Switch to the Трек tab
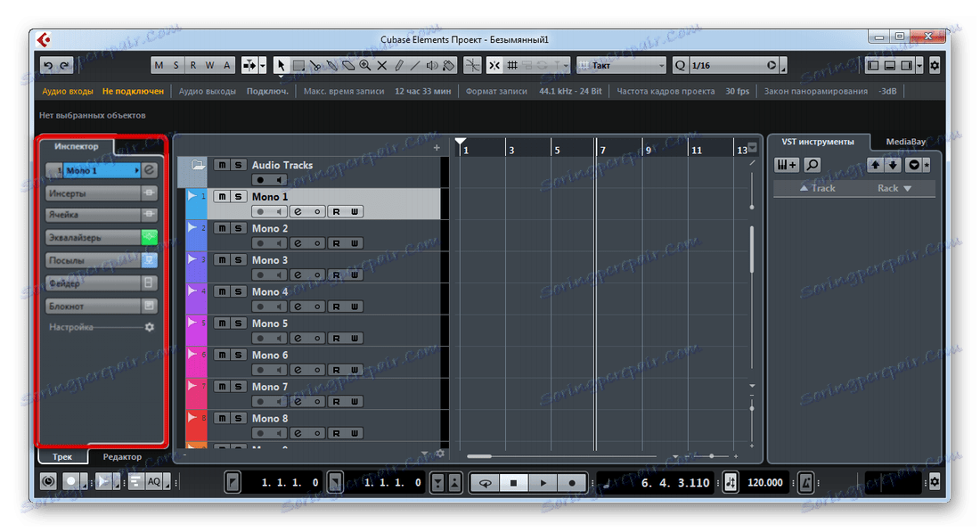This screenshot has width=980, height=532. pyautogui.click(x=61, y=457)
